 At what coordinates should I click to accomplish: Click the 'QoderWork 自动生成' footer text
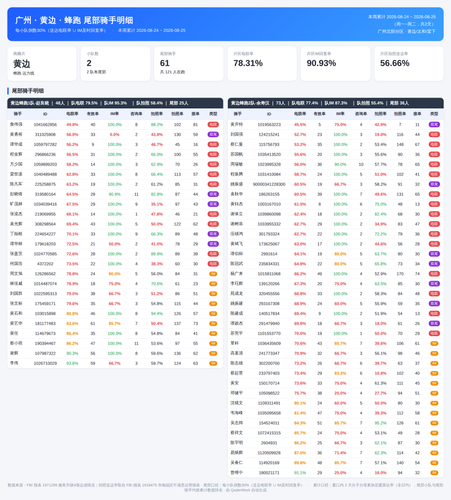pyautogui.click(x=248, y=490)
